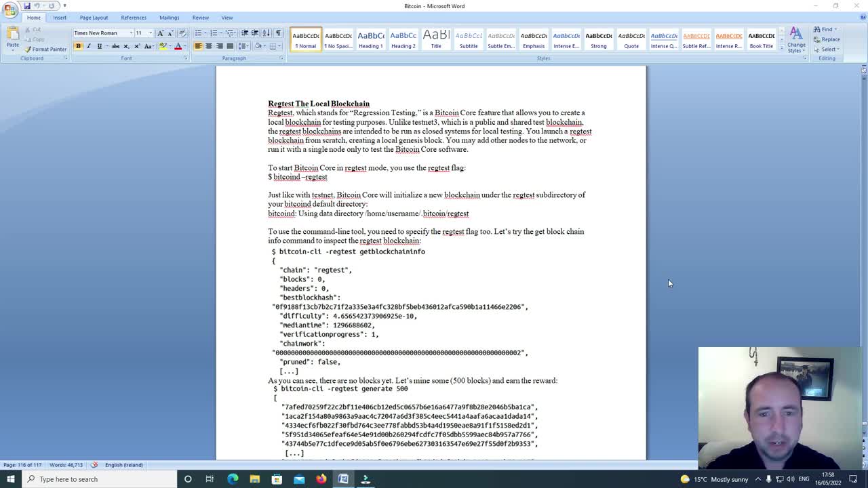Activate the Format Painter
The height and width of the screenshot is (488, 868).
(x=45, y=49)
